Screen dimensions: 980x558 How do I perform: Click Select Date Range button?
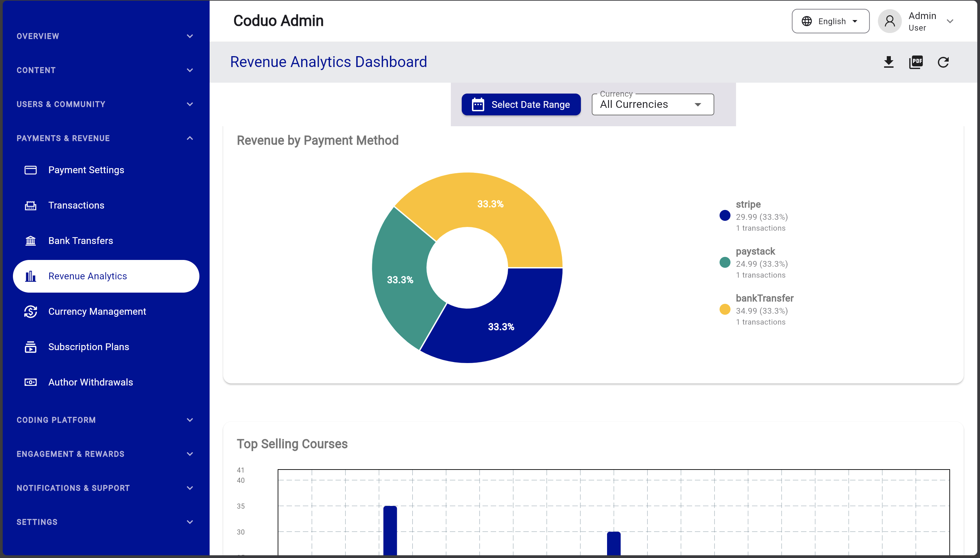[x=521, y=105]
